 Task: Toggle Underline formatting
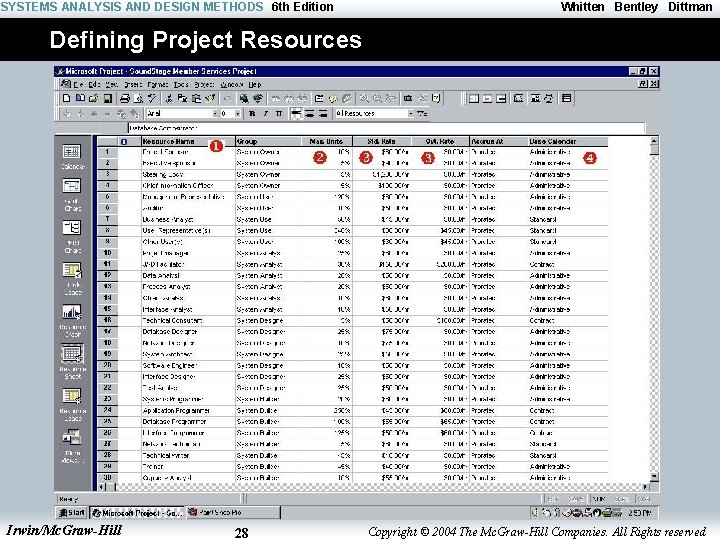pyautogui.click(x=278, y=113)
